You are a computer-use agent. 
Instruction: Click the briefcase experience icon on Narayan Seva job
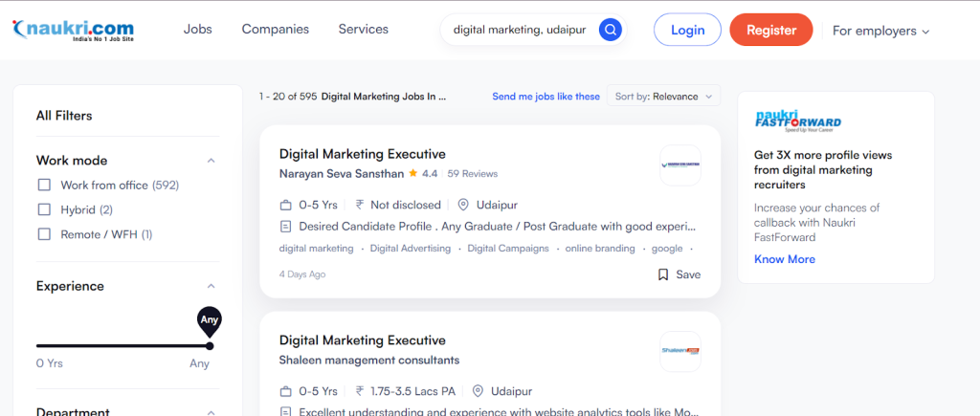(x=285, y=205)
